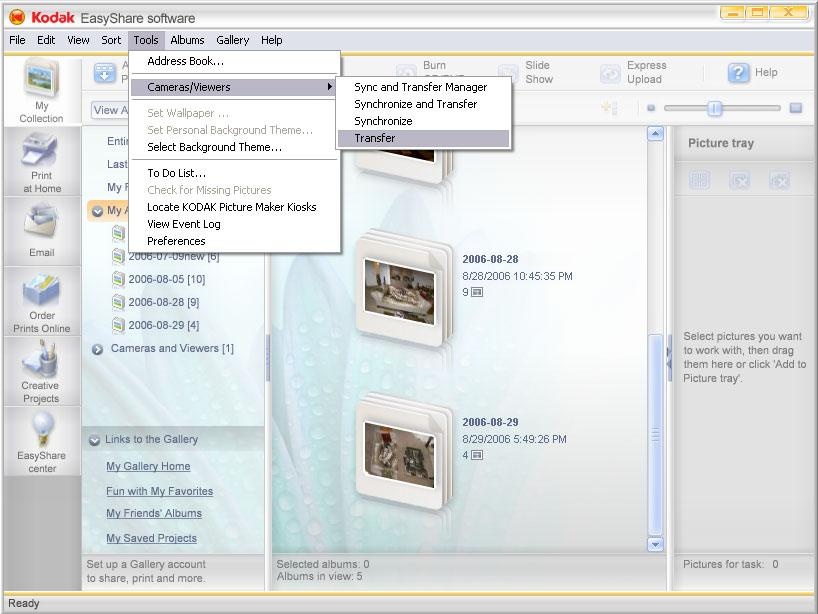This screenshot has height=614, width=818.
Task: Open the Help menu
Action: (272, 40)
